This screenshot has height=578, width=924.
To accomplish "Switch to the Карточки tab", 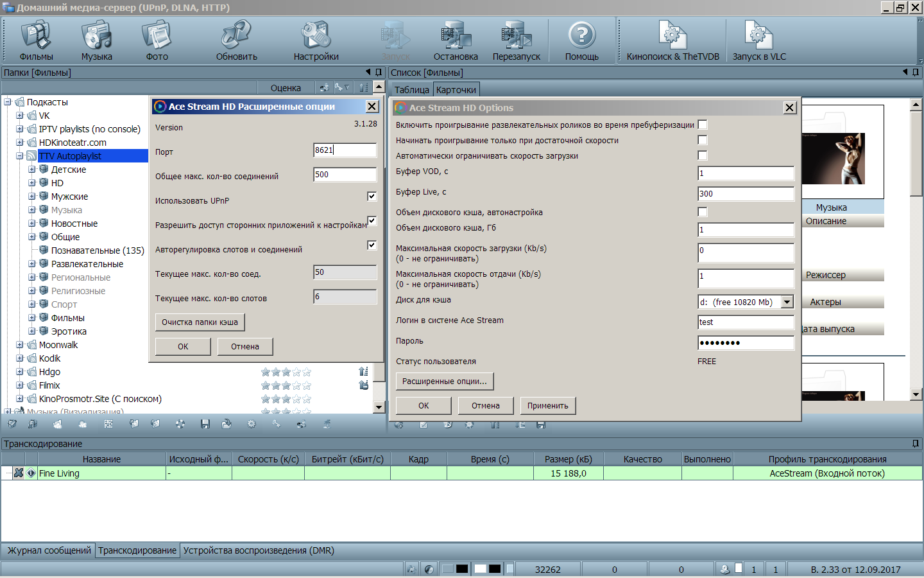I will (456, 90).
